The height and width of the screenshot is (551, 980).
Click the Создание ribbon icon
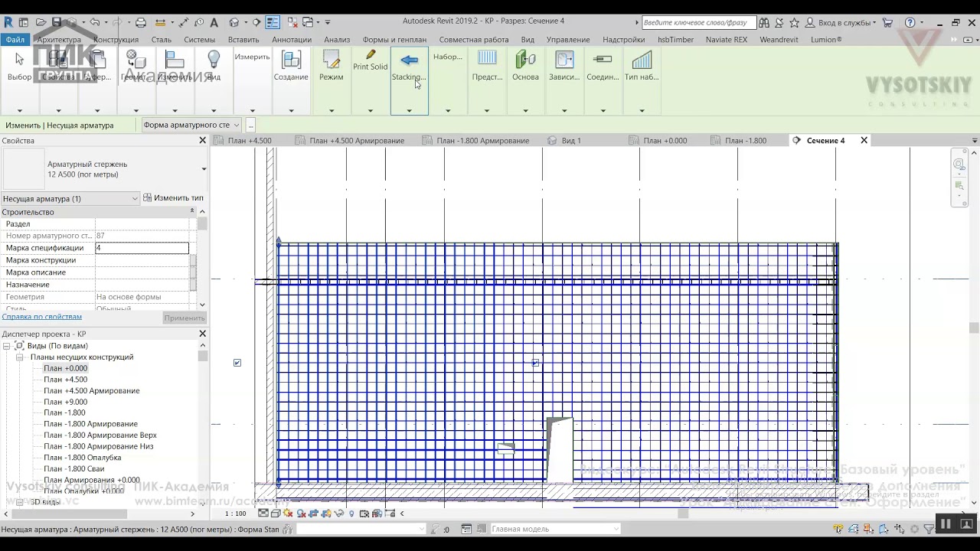click(x=291, y=60)
